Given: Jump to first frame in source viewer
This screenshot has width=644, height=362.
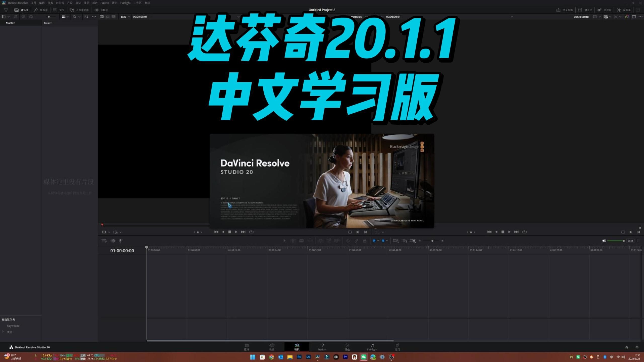Looking at the screenshot, I should (x=216, y=232).
